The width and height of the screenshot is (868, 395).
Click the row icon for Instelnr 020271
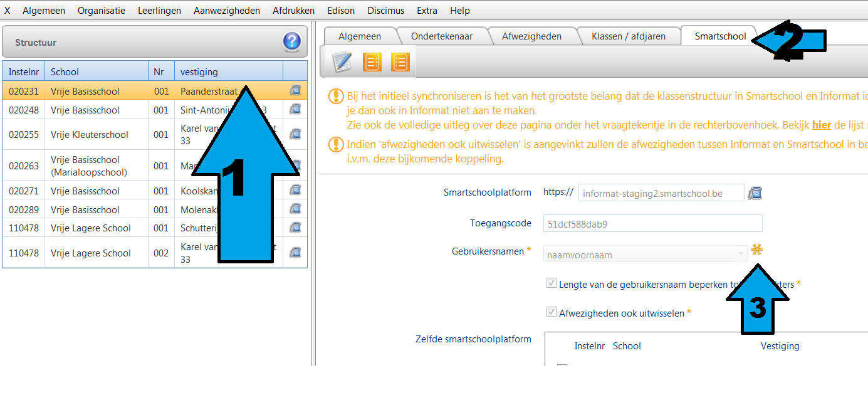point(295,191)
